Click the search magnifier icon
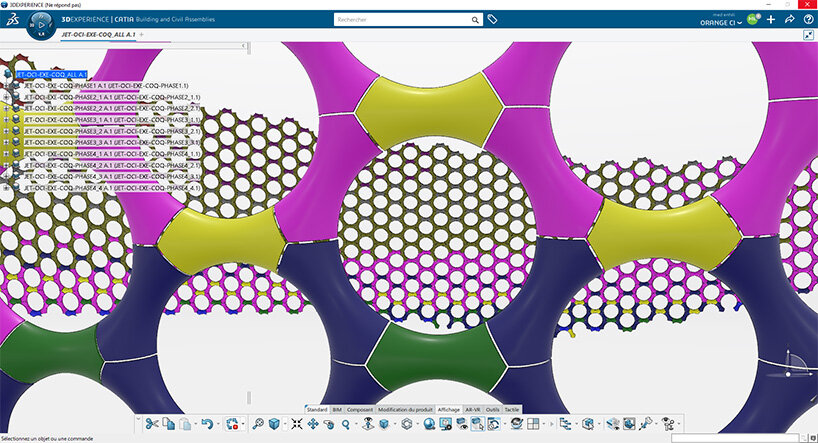 coord(475,19)
